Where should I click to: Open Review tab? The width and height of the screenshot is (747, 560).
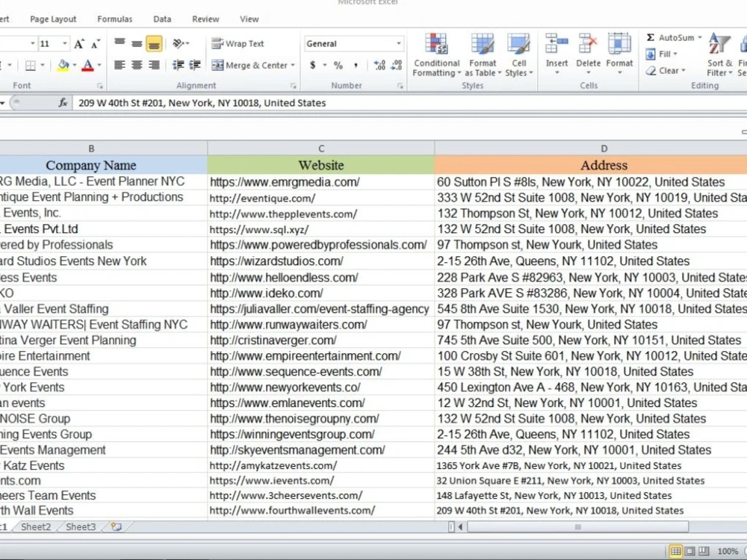[x=205, y=19]
